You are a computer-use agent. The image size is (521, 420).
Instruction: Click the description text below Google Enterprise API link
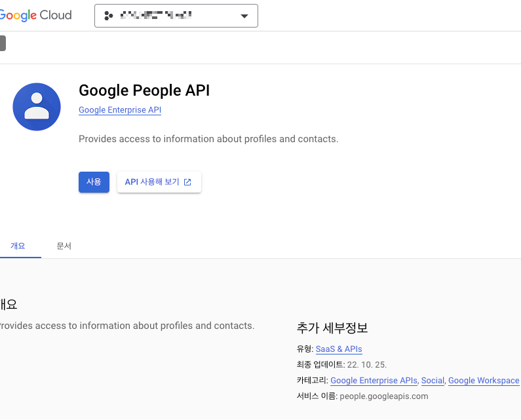tap(208, 139)
